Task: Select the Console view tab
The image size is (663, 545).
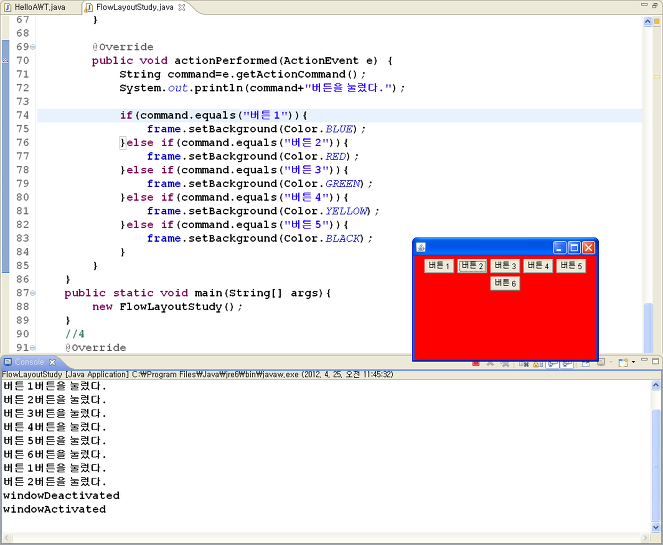Action: (29, 362)
